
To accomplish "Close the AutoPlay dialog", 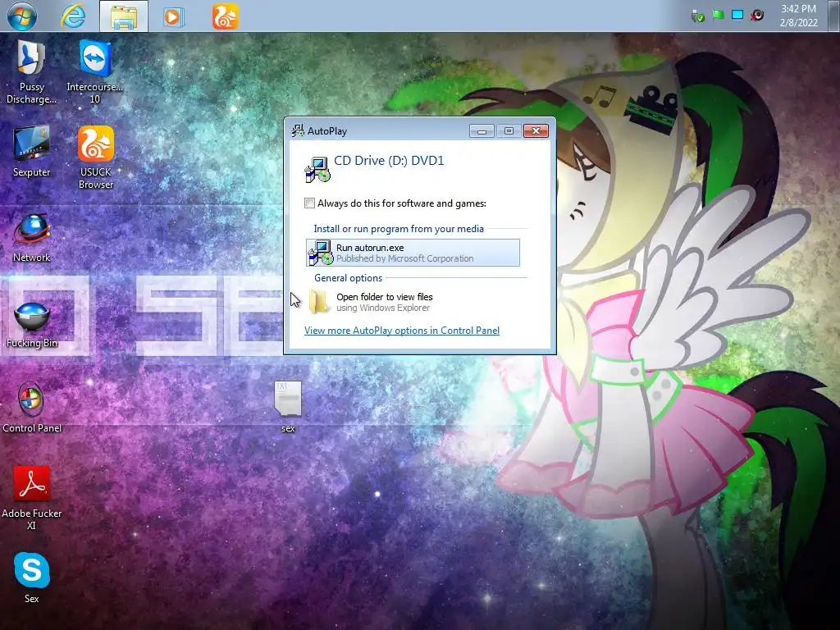I will (x=536, y=130).
